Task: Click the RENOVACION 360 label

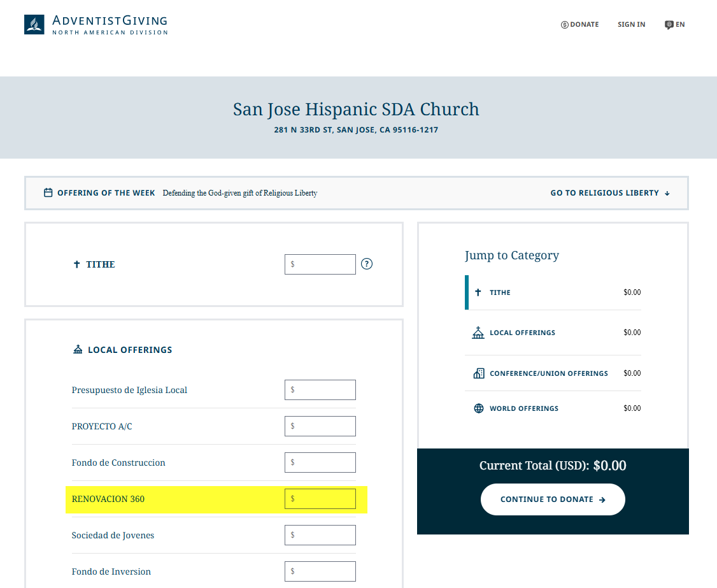Action: (x=108, y=499)
